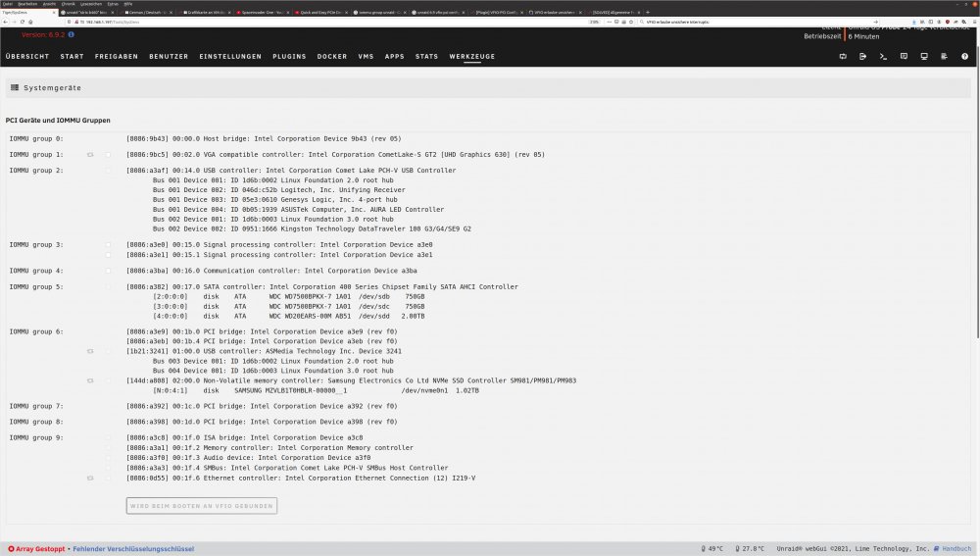Click the SAMSUNG MZVLB1T0HBLR disk line
This screenshot has height=556, width=980.
coord(316,391)
